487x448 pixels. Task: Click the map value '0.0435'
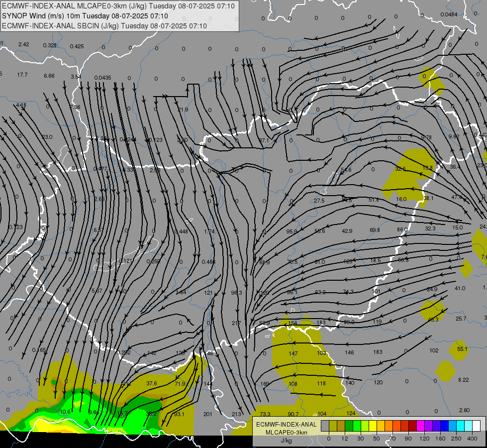point(103,78)
